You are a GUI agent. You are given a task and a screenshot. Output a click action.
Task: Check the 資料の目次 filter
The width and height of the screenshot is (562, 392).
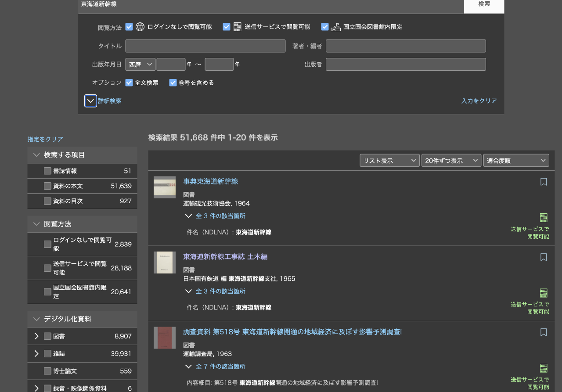coord(47,201)
